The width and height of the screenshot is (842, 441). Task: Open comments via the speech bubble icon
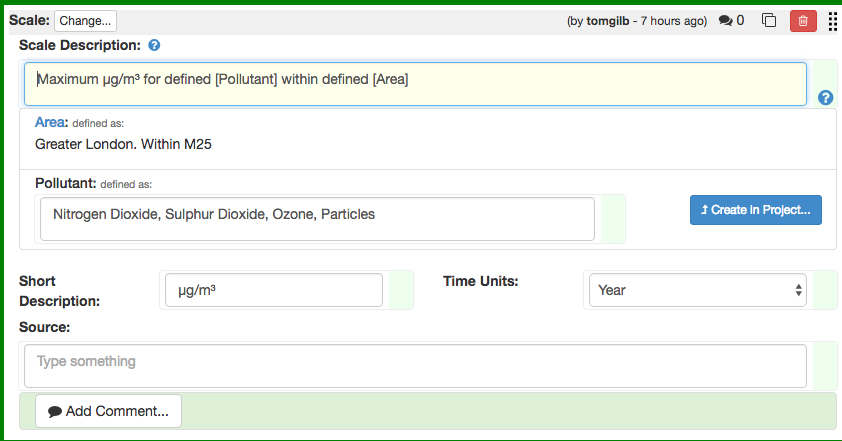coord(725,20)
